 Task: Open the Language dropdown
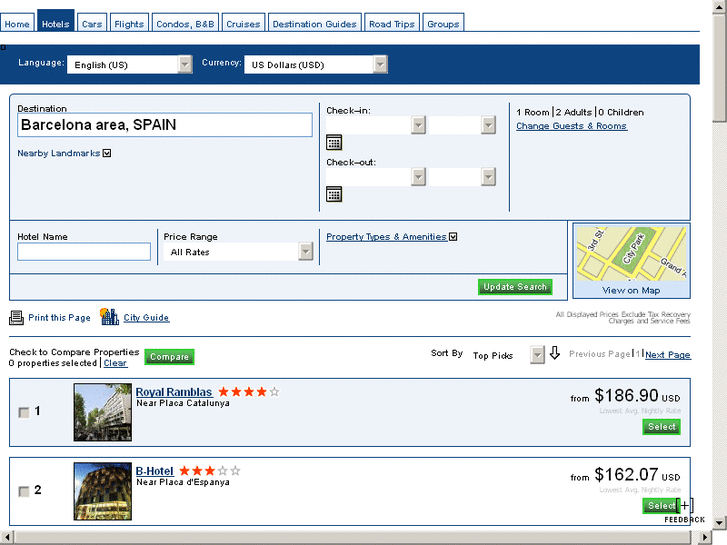130,64
